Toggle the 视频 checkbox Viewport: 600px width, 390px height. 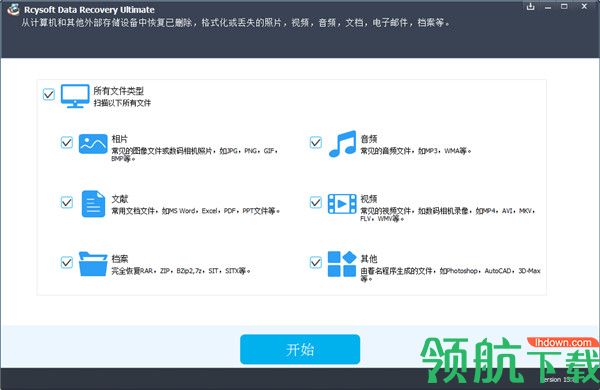tap(316, 202)
